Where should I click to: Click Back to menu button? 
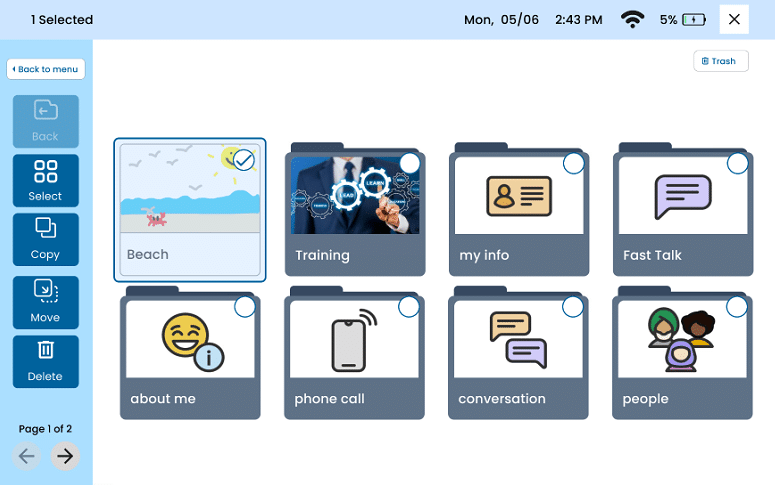tap(46, 69)
